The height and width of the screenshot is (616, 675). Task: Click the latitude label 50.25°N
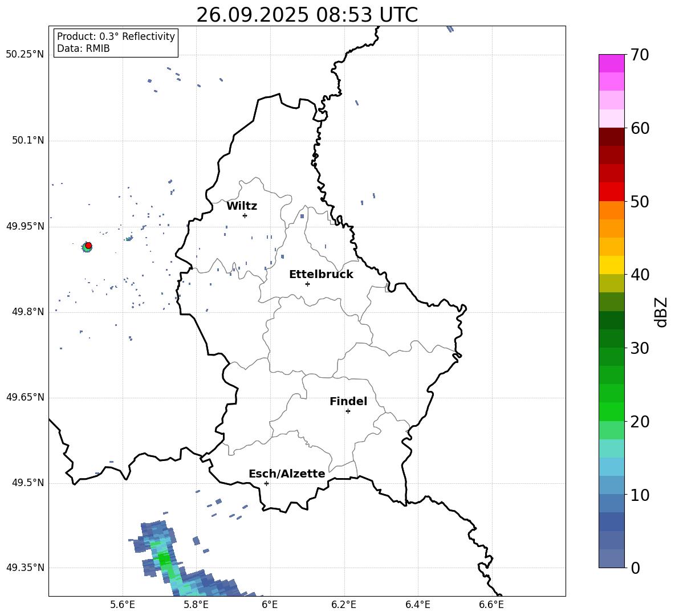25,55
